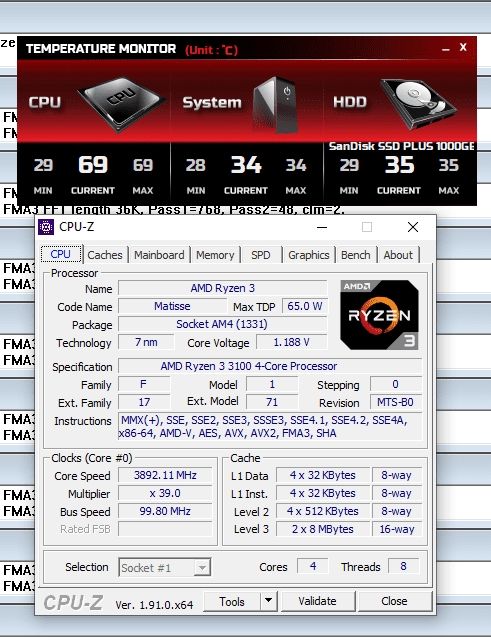Click the Code Name value Matisse
Image resolution: width=491 pixels, height=640 pixels.
172,306
